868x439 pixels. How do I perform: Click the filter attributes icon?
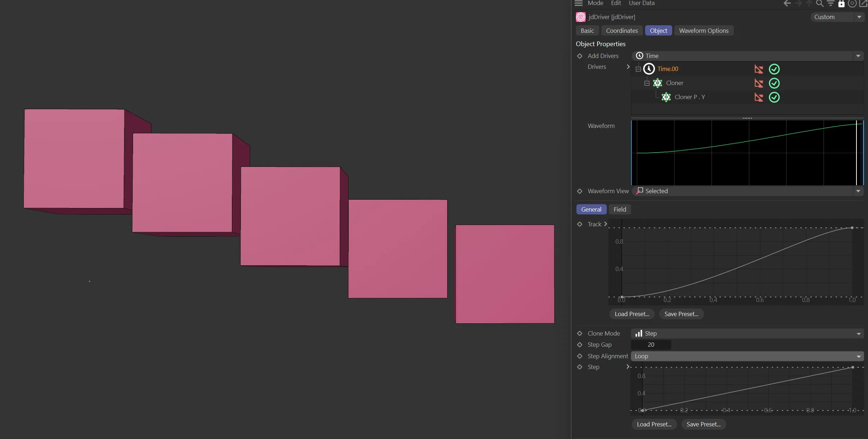830,4
